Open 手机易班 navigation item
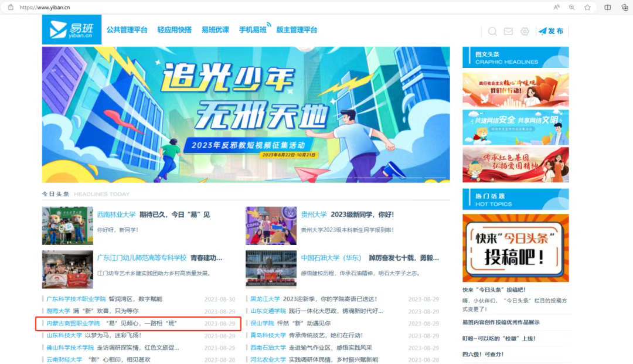633x364 pixels. [253, 30]
